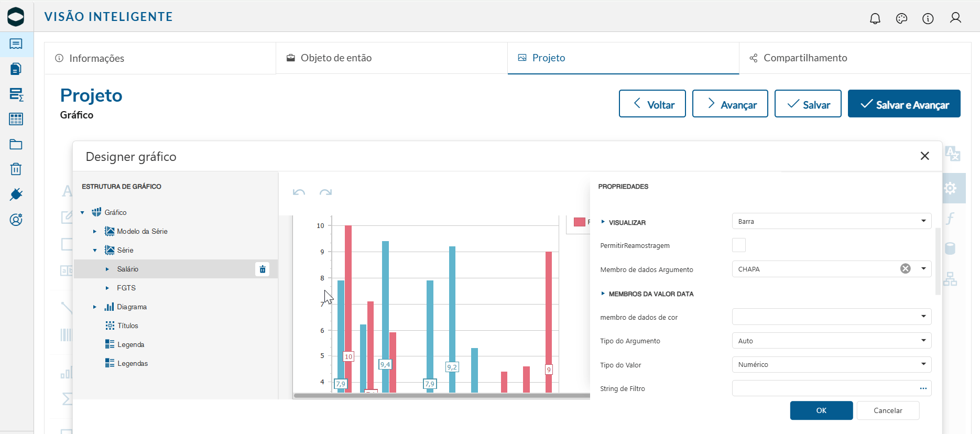Undo the last chart change
This screenshot has height=434, width=980.
pyautogui.click(x=299, y=192)
